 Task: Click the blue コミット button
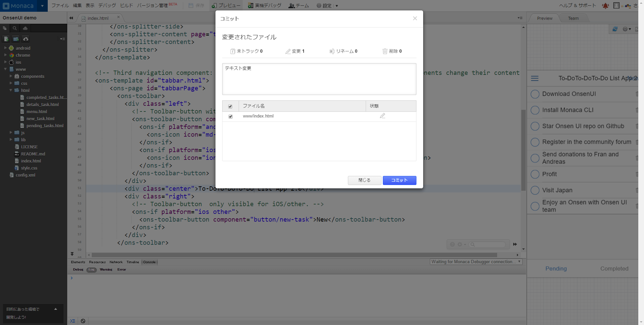[x=399, y=180]
